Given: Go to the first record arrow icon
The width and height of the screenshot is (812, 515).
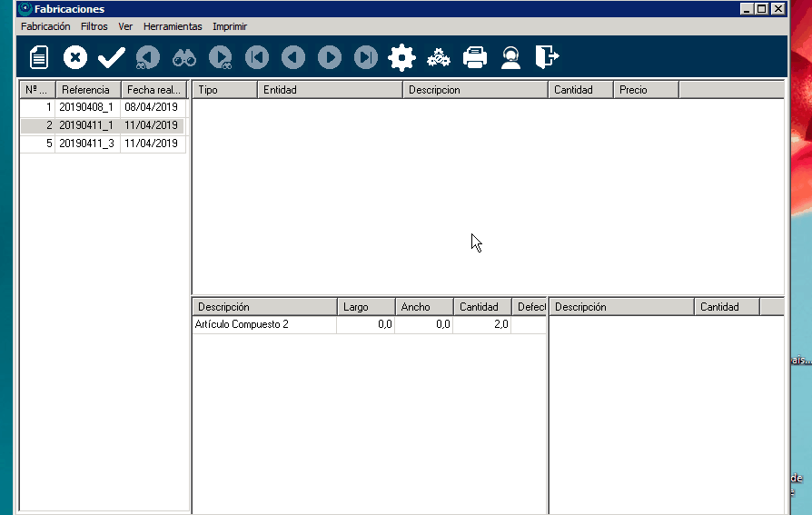Looking at the screenshot, I should click(257, 58).
